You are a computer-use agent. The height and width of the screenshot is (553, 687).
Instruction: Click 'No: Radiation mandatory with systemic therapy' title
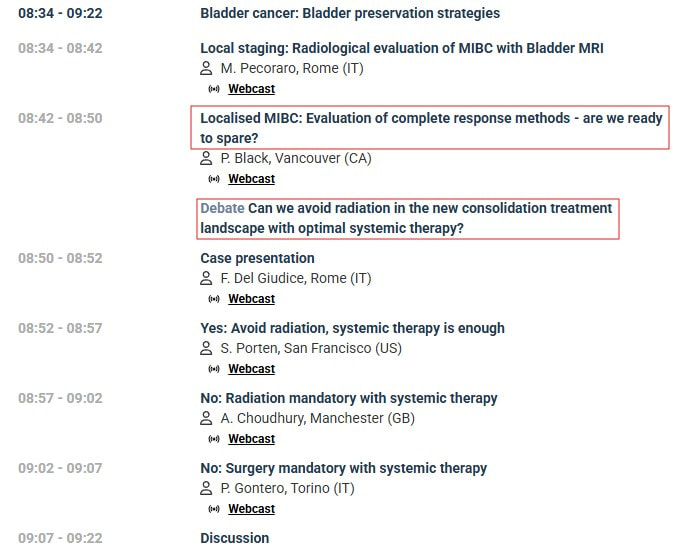coord(349,398)
